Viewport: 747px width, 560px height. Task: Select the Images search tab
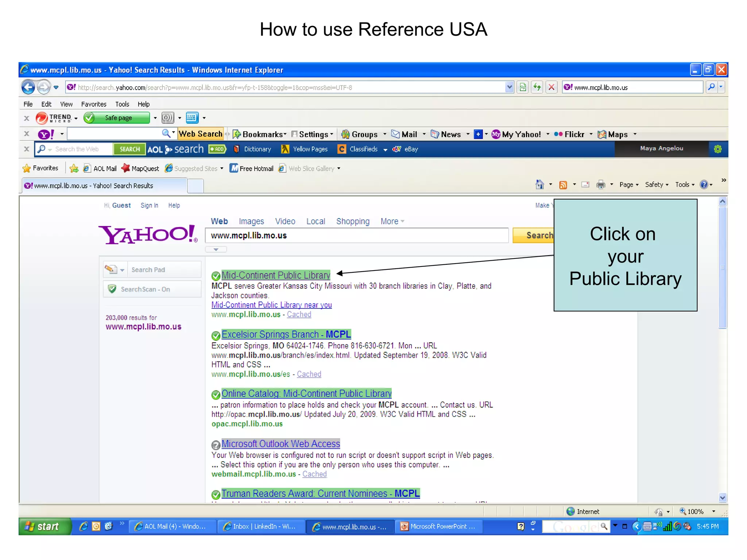251,221
